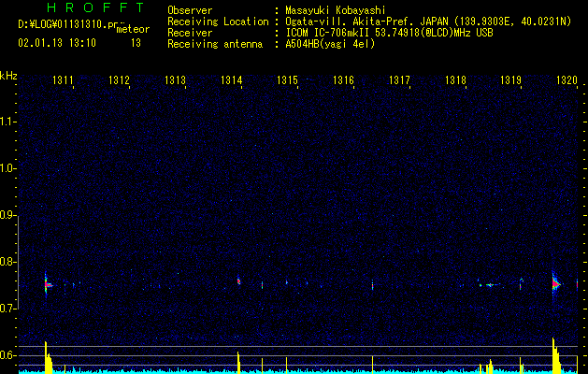Click the 1312 time axis marker
Viewport: 588px width, 374px height.
[119, 79]
